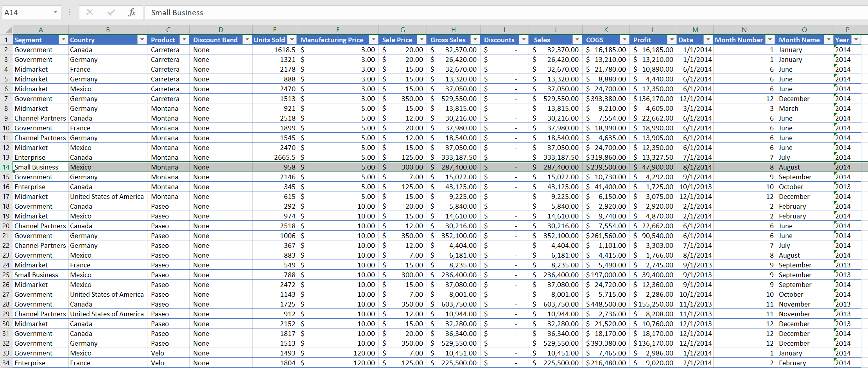Click formula bar text Small Business
The height and width of the screenshot is (368, 868).
tap(177, 13)
